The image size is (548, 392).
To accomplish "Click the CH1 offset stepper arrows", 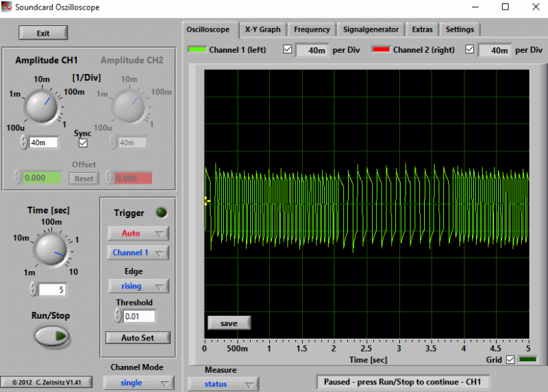I will tap(17, 177).
